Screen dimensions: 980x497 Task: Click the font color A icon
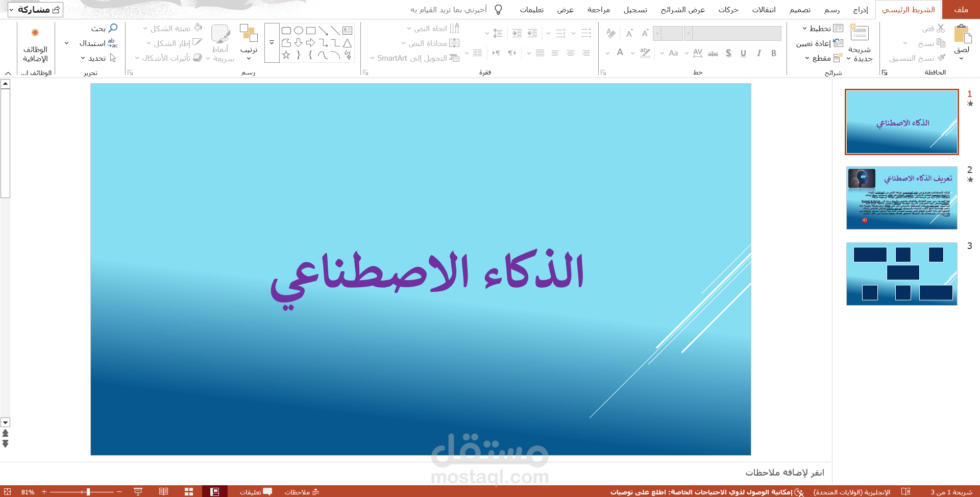point(620,53)
